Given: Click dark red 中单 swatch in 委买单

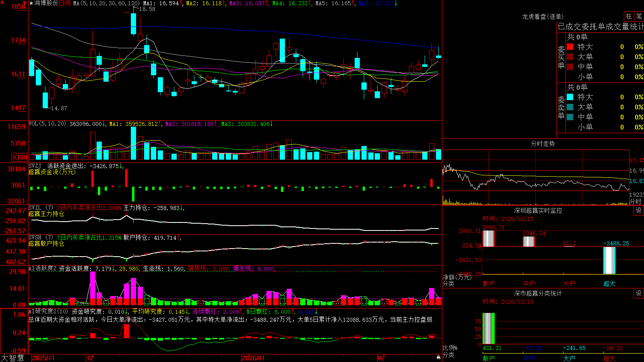Looking at the screenshot, I should pyautogui.click(x=570, y=67).
